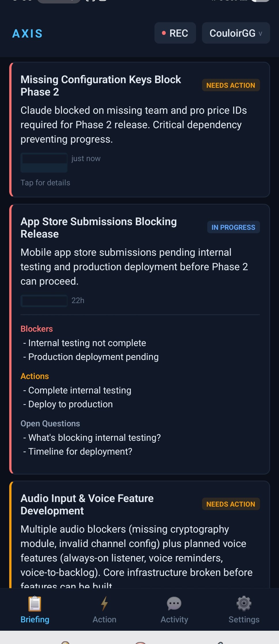Click the AXIS logo
The width and height of the screenshot is (279, 644).
[27, 33]
